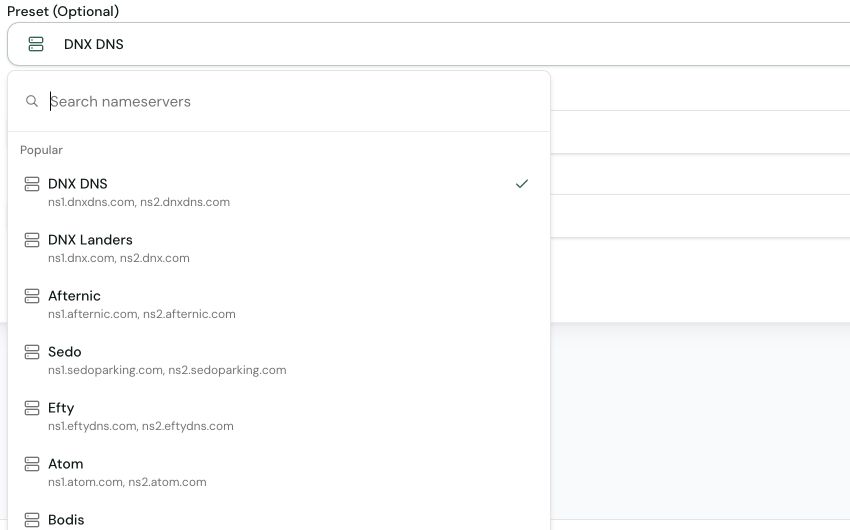Click ns1.atom.com, ns2.atom.com text

pyautogui.click(x=127, y=482)
